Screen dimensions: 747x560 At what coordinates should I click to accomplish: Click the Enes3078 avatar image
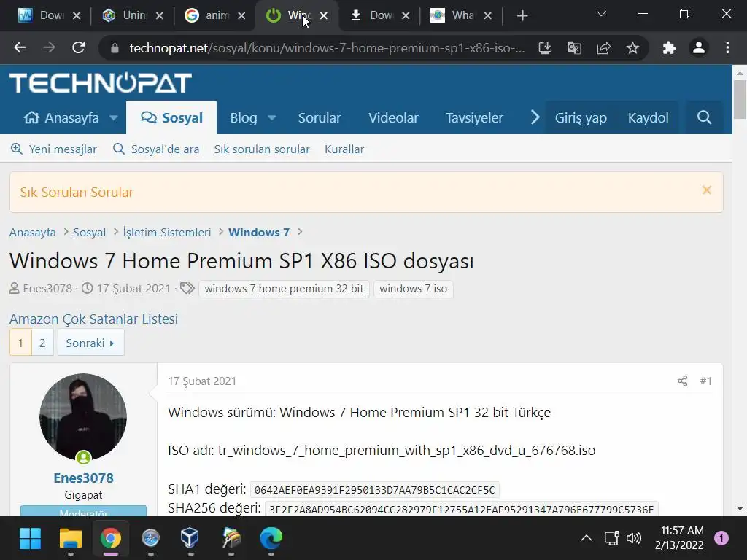[83, 417]
